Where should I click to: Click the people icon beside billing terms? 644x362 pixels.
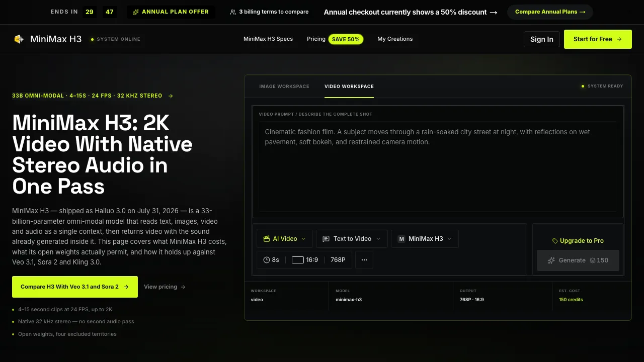coord(233,12)
